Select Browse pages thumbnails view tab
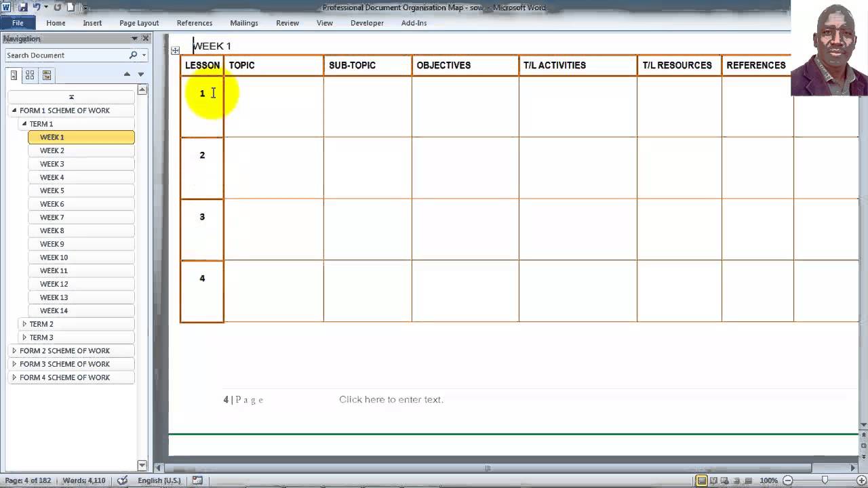The width and height of the screenshot is (868, 488). [30, 75]
